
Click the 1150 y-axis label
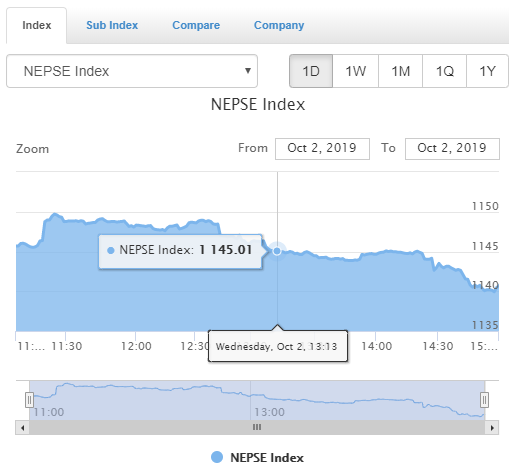pos(485,206)
